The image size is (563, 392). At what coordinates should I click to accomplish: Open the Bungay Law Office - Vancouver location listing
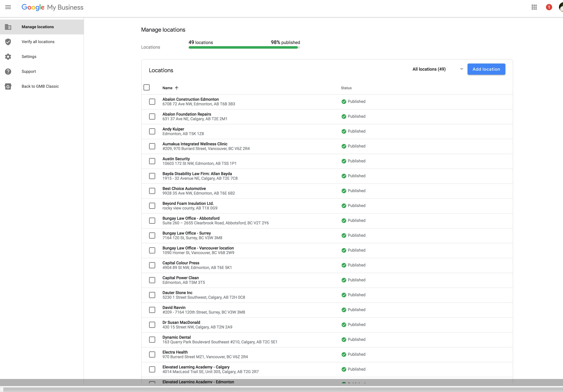click(x=198, y=248)
